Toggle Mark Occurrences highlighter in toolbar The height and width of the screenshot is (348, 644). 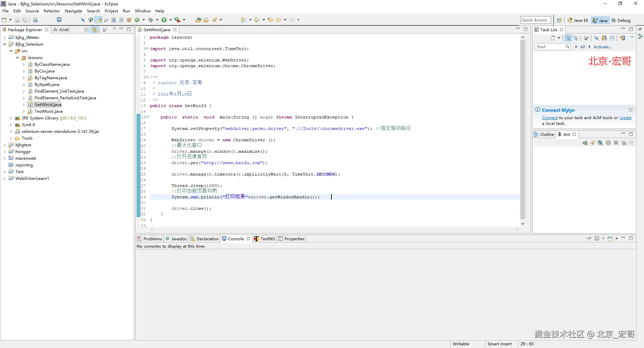[x=99, y=20]
